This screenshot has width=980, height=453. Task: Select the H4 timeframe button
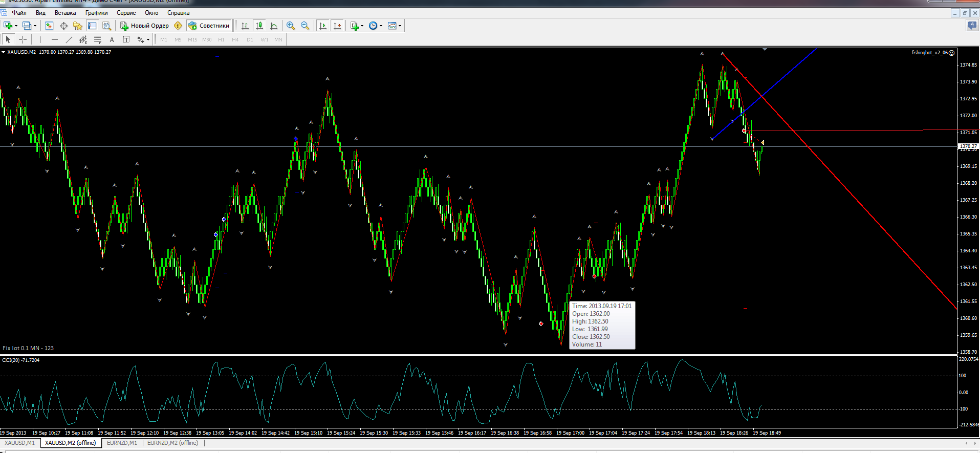tap(235, 39)
